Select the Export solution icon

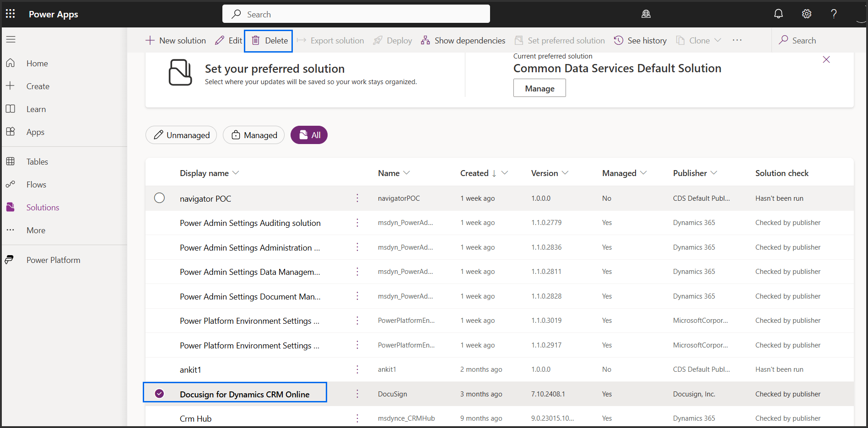pos(301,40)
